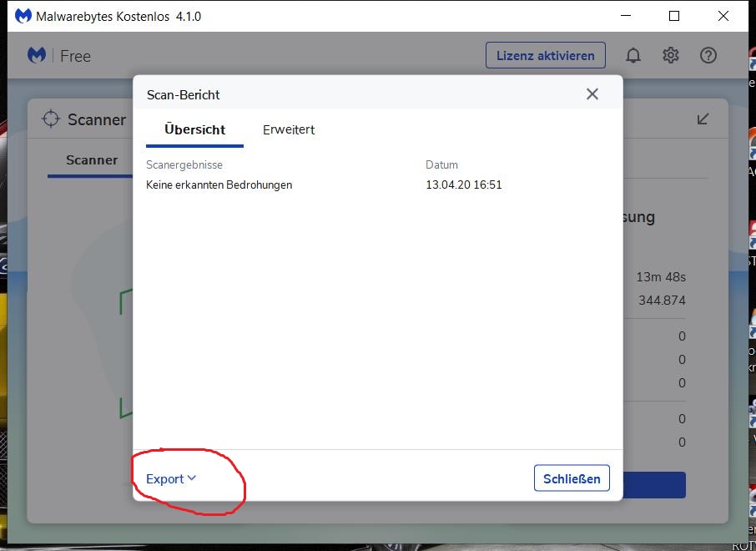Click the date value 13.04.20 16:51
Viewport: 756px width, 551px height.
pyautogui.click(x=464, y=185)
